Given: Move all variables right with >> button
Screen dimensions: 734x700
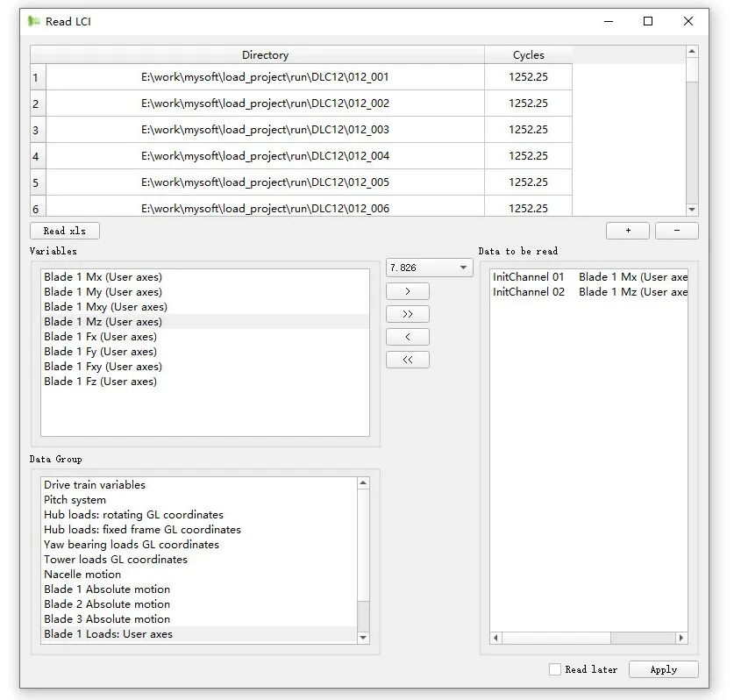Looking at the screenshot, I should pos(407,314).
